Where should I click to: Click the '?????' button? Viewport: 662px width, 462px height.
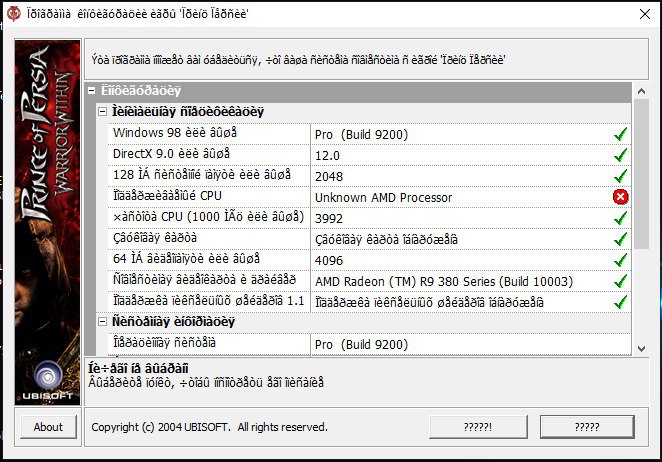(587, 427)
